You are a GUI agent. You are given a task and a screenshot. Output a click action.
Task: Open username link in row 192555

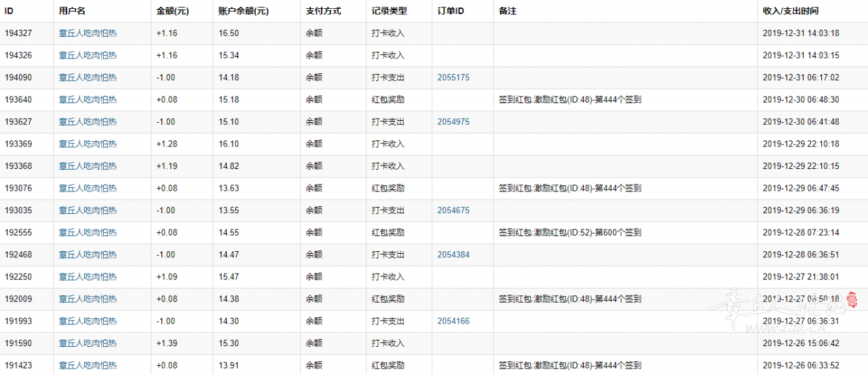(88, 232)
